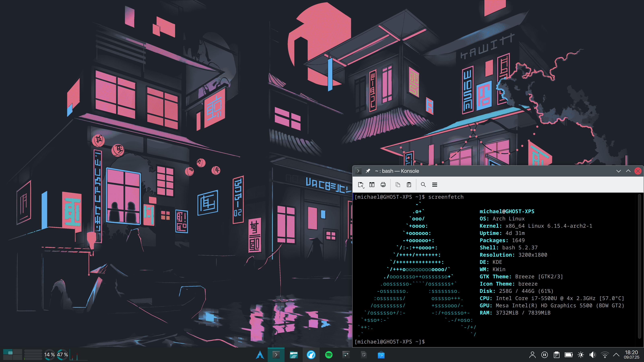
Task: Toggle pin to keep window above
Action: (x=368, y=171)
